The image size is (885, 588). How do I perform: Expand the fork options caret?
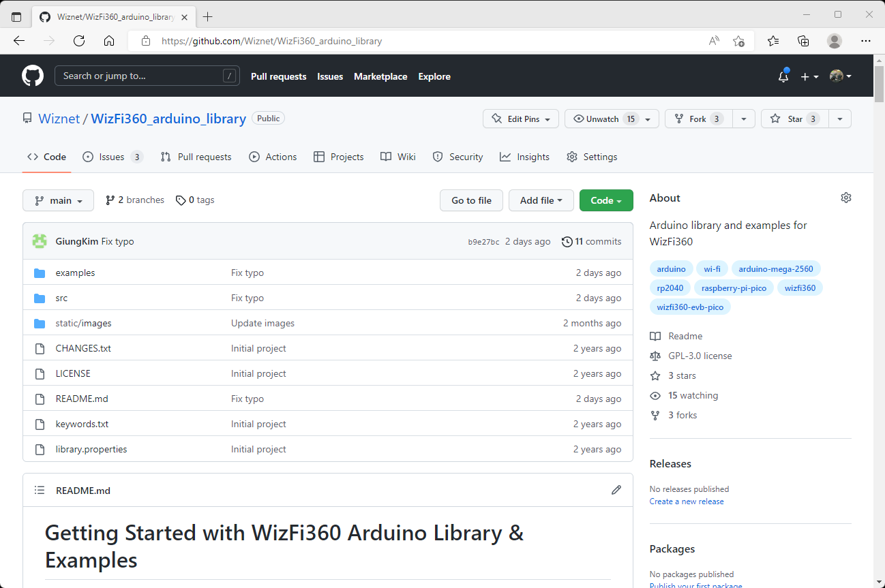pyautogui.click(x=744, y=119)
